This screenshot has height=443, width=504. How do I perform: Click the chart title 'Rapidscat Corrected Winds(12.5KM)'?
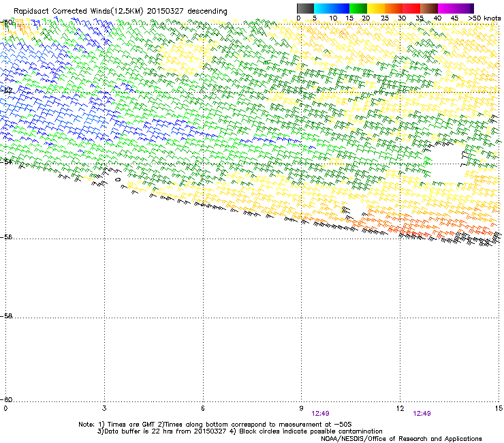pos(78,12)
